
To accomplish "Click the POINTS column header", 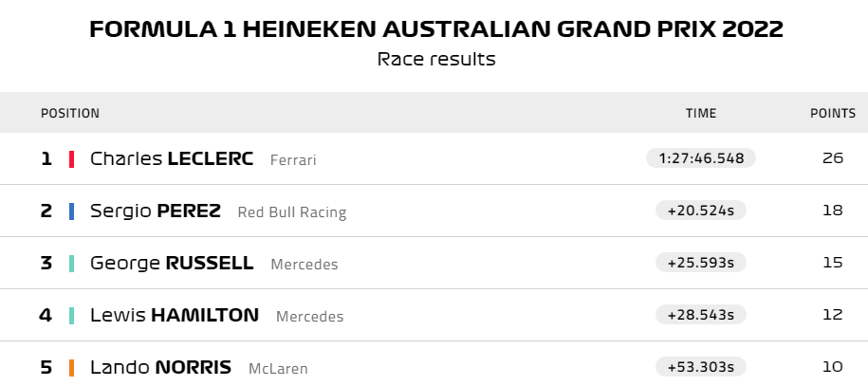I will pyautogui.click(x=832, y=113).
